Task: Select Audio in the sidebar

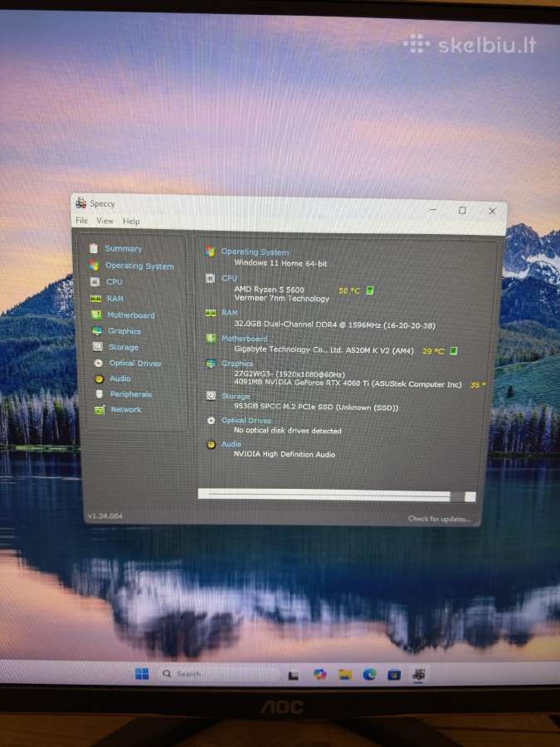Action: pyautogui.click(x=120, y=378)
